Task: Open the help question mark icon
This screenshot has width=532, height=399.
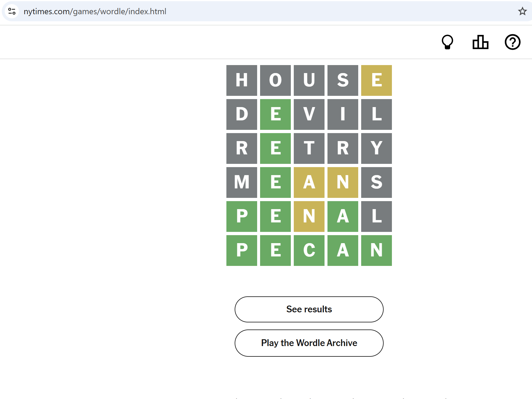Action: point(512,42)
